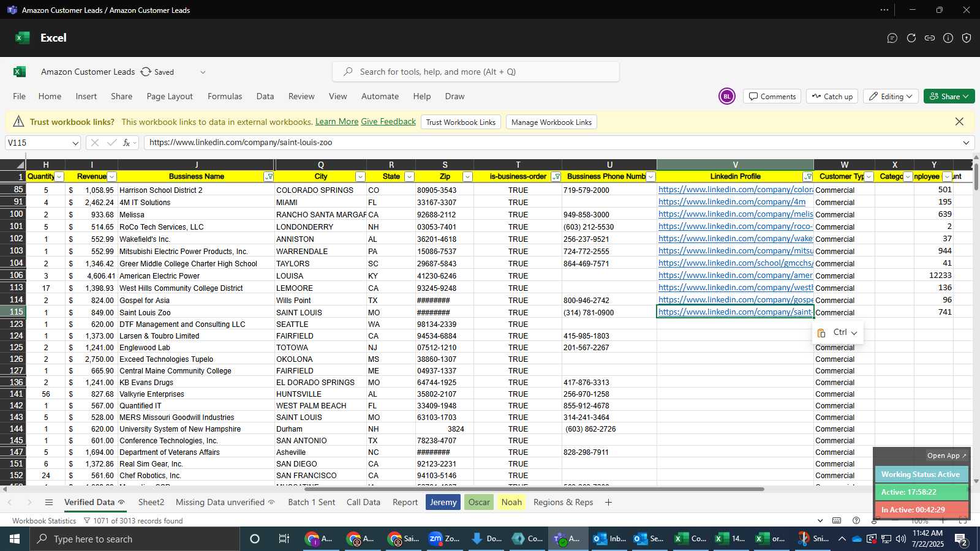Image resolution: width=980 pixels, height=551 pixels.
Task: Click the shield security icon in header
Action: click(967, 38)
